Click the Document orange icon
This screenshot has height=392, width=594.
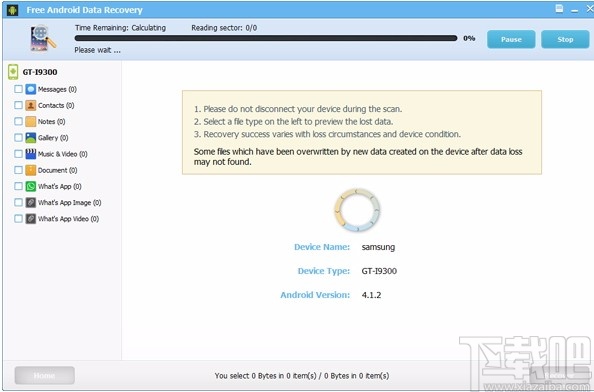(31, 170)
